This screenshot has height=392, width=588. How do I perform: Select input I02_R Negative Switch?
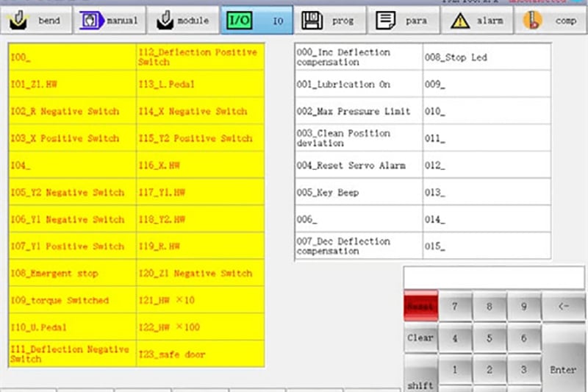point(72,111)
